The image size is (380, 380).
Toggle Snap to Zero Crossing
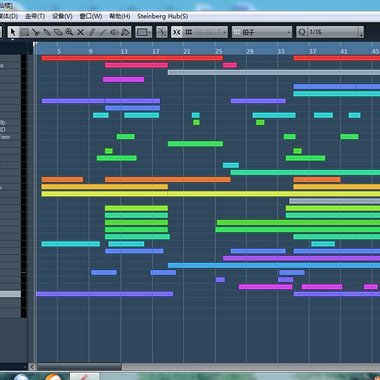[x=162, y=32]
